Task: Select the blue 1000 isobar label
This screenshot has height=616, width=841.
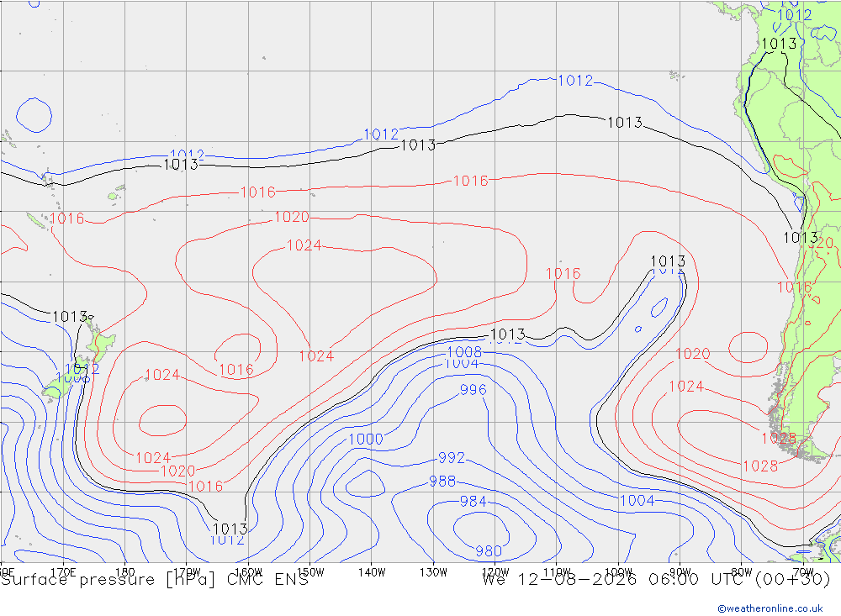Action: (366, 439)
